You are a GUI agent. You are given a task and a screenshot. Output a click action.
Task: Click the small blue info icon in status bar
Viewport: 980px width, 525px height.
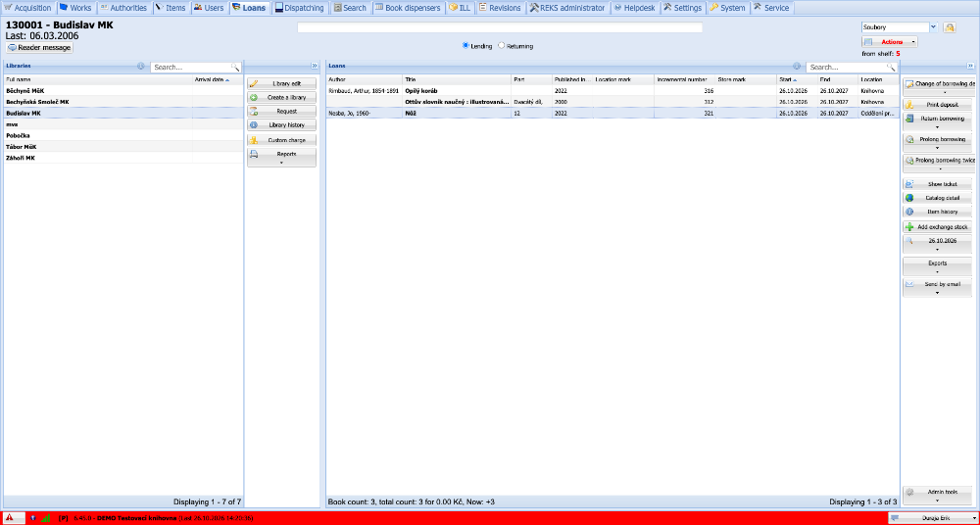32,518
